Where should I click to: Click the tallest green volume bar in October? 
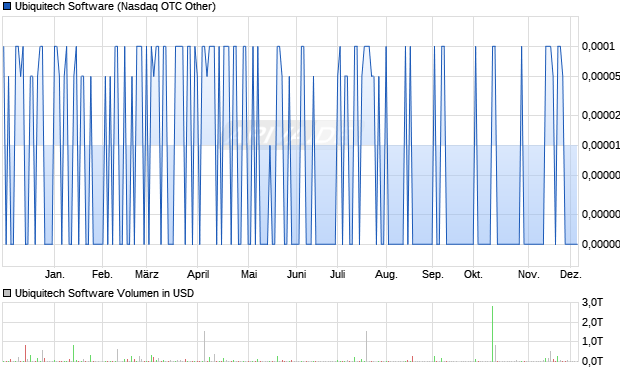(x=492, y=334)
